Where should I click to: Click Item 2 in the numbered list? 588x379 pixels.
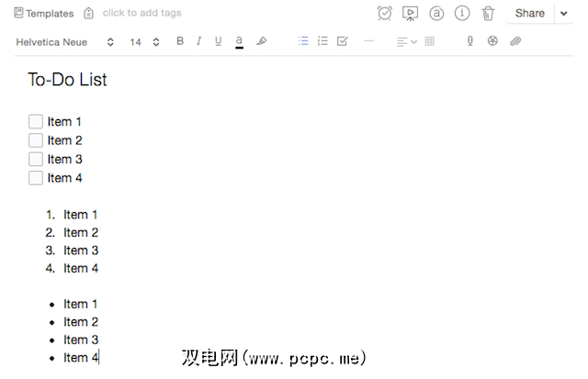[x=81, y=232]
